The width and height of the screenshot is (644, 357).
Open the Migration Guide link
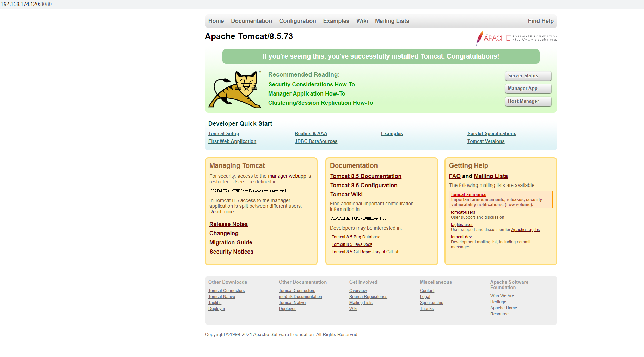coord(231,243)
